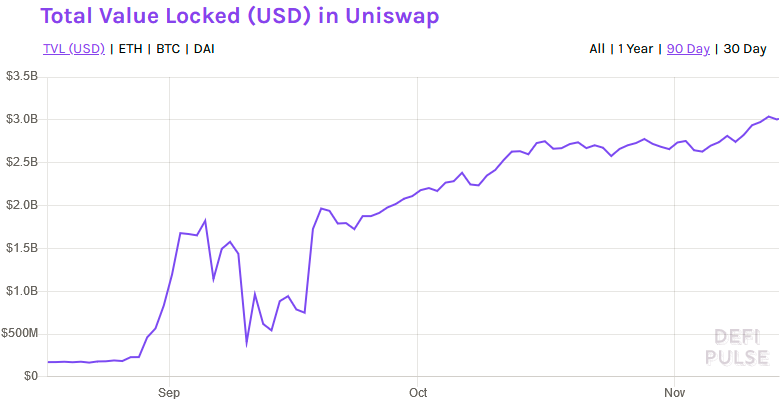Select the 1 Year time range

tap(636, 48)
